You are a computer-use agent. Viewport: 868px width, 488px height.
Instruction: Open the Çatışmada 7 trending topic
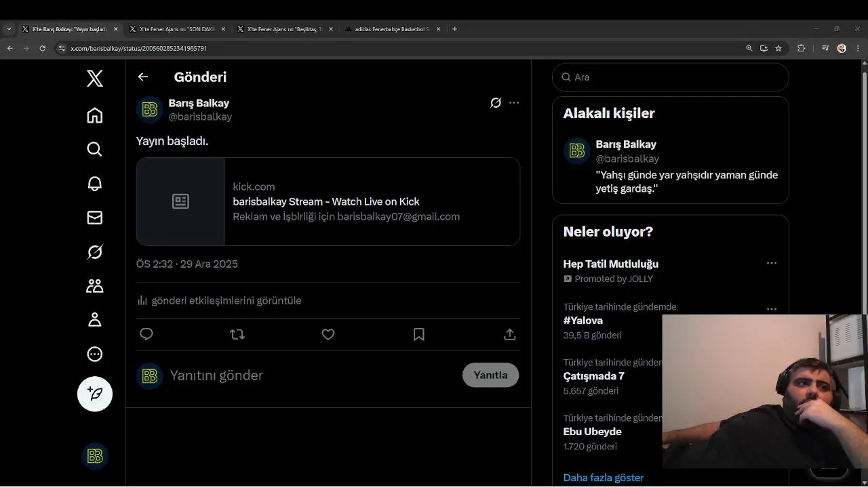pyautogui.click(x=594, y=376)
